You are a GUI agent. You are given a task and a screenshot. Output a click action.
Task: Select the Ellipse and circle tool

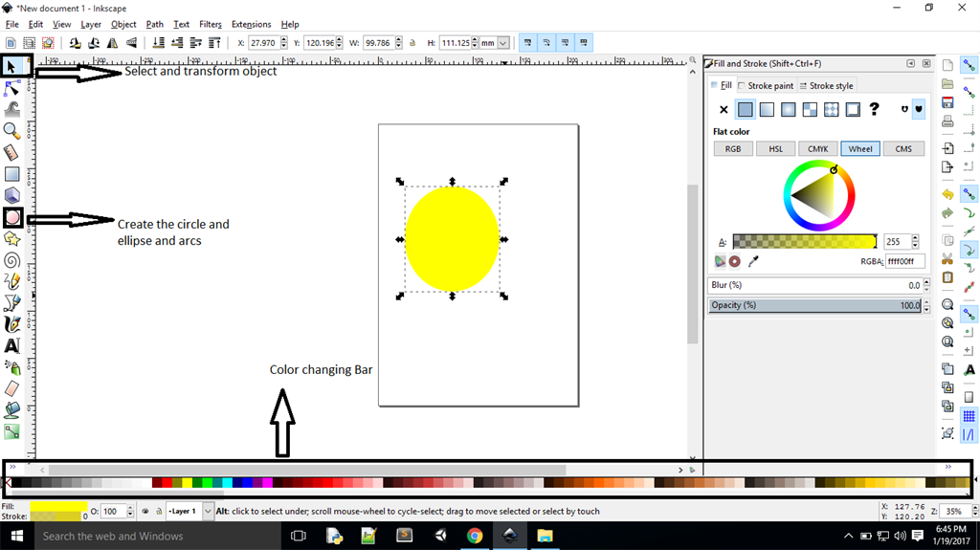(x=12, y=218)
